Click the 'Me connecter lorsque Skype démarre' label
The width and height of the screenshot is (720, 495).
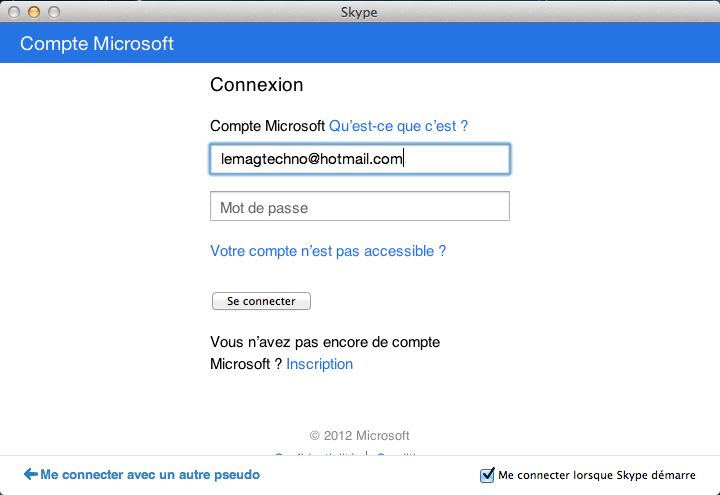click(596, 475)
